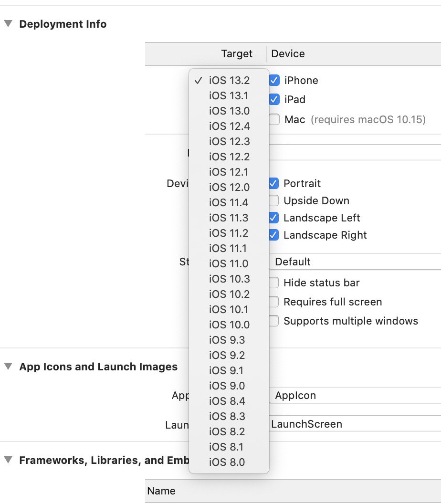
Task: Enable the Requires full screen checkbox
Action: point(273,302)
